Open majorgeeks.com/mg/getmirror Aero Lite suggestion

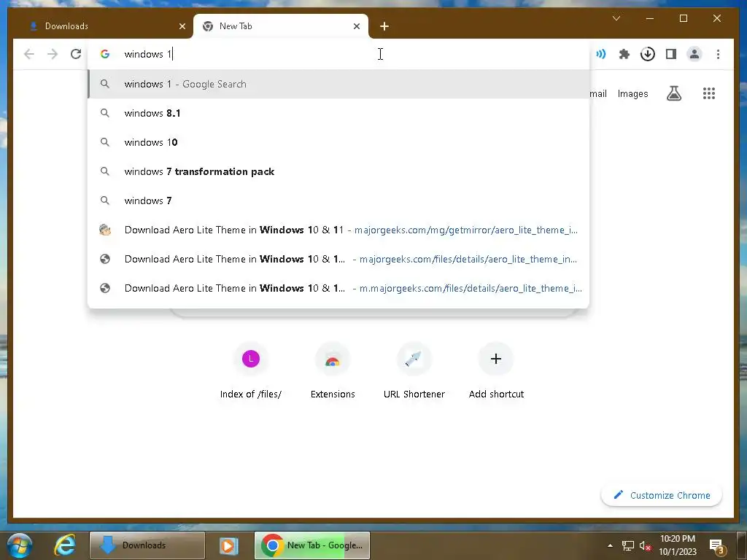(338, 230)
